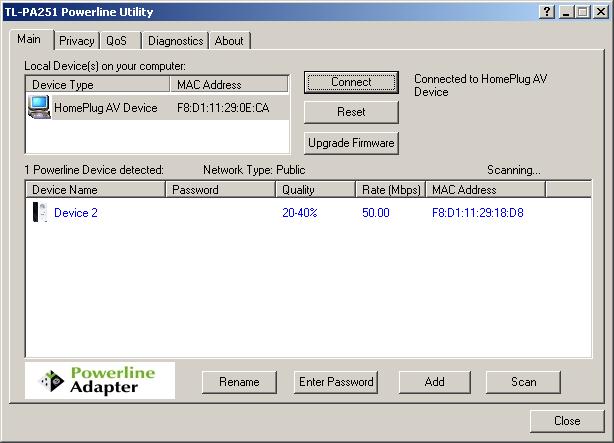The height and width of the screenshot is (443, 614).
Task: Click the Device 2 adapter icon
Action: [40, 212]
